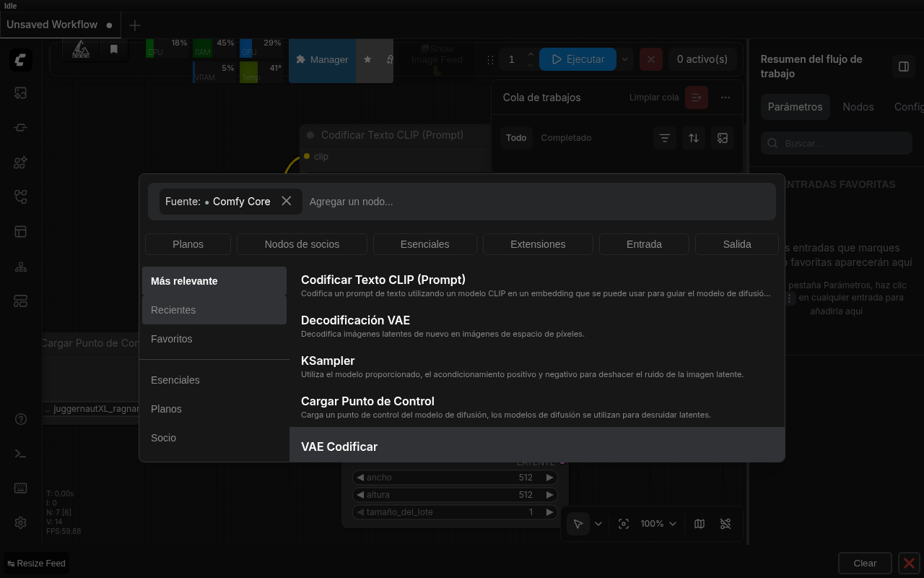This screenshot has height=578, width=924.
Task: Click the red X next to Clear
Action: pos(909,563)
